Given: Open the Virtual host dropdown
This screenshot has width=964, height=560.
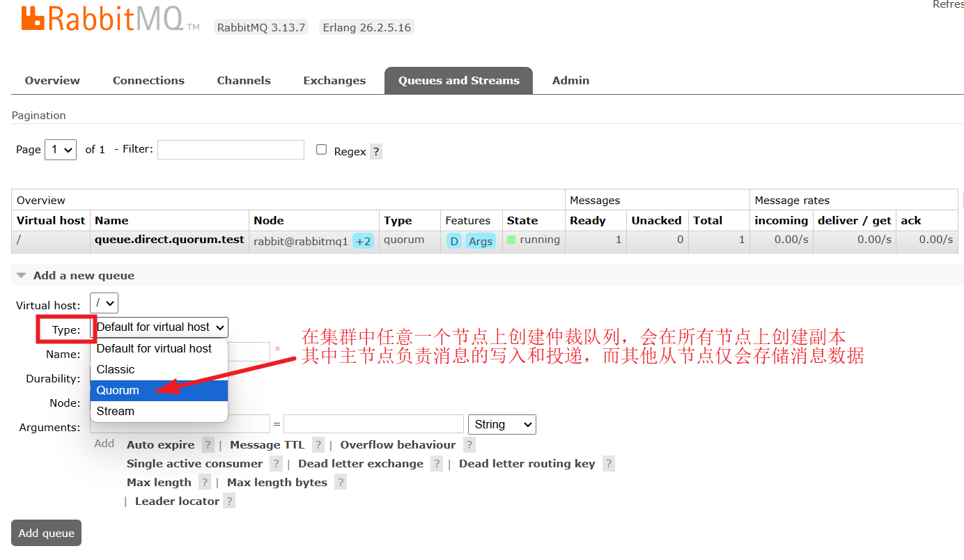Looking at the screenshot, I should click(104, 303).
